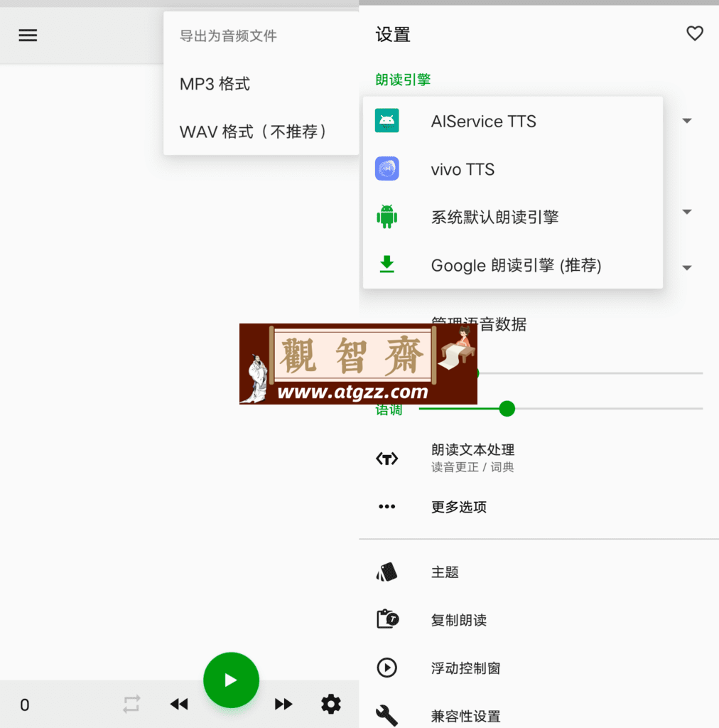
Task: Click the green Android system engine icon
Action: 387,216
